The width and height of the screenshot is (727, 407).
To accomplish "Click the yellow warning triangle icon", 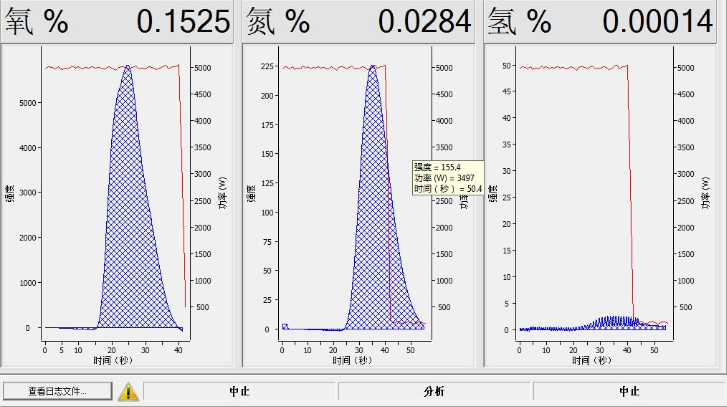I will coord(129,391).
